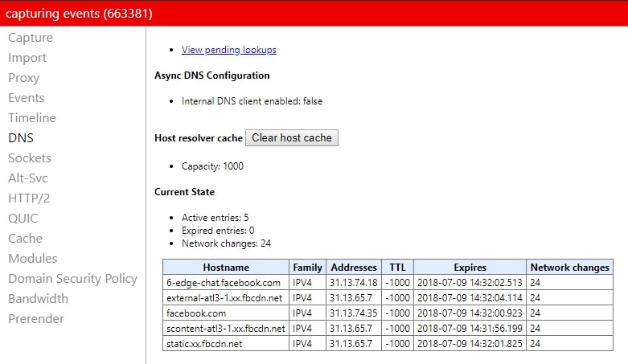
Task: Click the Network changes: 24 list item
Action: (x=226, y=243)
